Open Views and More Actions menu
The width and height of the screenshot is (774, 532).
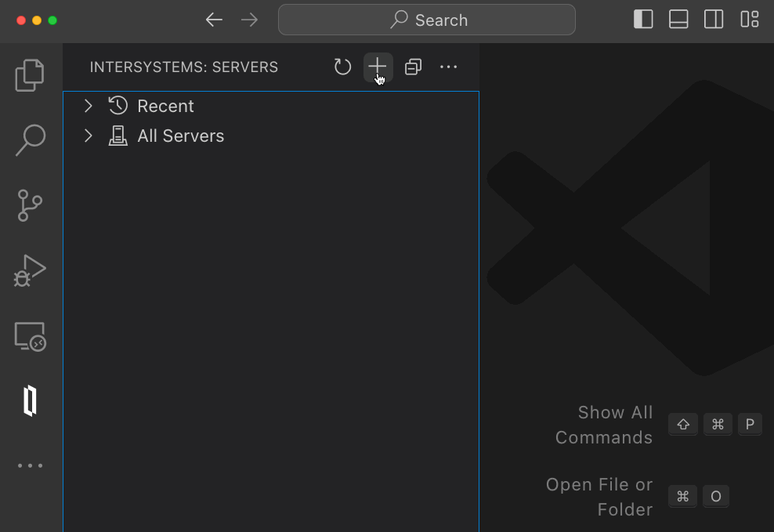point(448,67)
